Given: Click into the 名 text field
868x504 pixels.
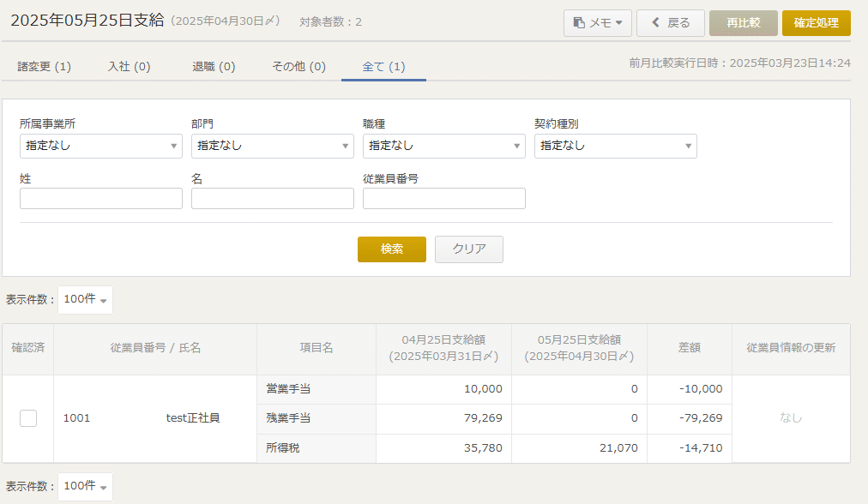Looking at the screenshot, I should coord(272,199).
